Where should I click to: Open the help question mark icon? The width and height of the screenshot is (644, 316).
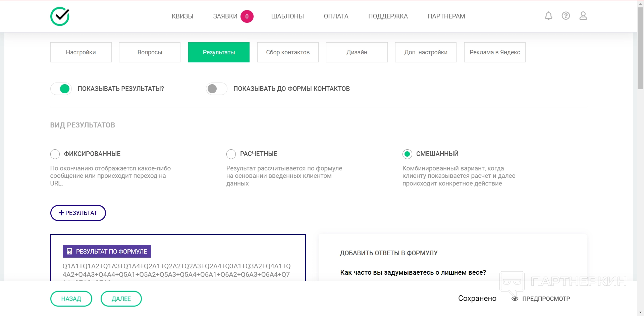click(x=566, y=16)
